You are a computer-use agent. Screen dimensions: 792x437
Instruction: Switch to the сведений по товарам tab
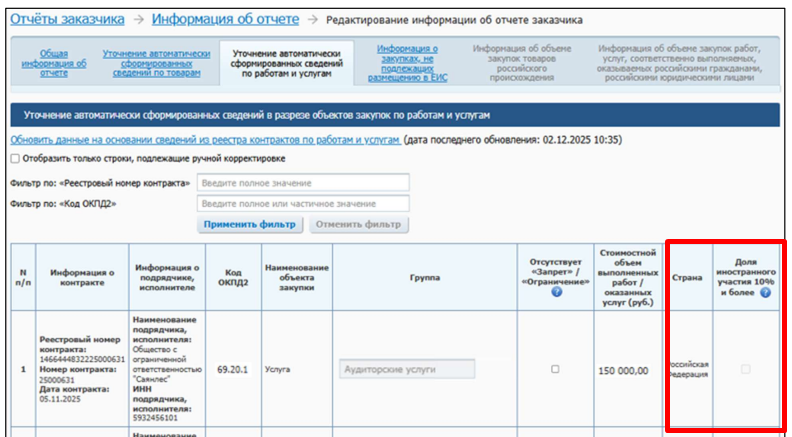157,61
